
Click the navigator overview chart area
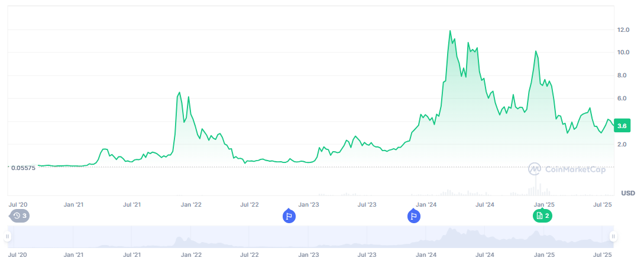[310, 237]
